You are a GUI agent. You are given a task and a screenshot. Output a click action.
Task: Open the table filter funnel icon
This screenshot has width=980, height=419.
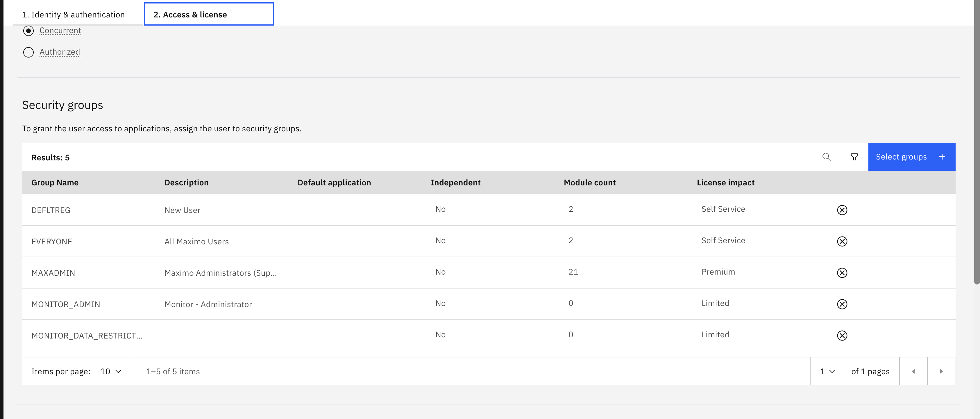pyautogui.click(x=854, y=157)
